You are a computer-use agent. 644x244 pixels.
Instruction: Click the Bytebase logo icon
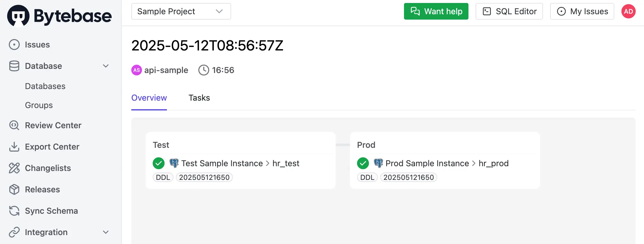pos(18,16)
